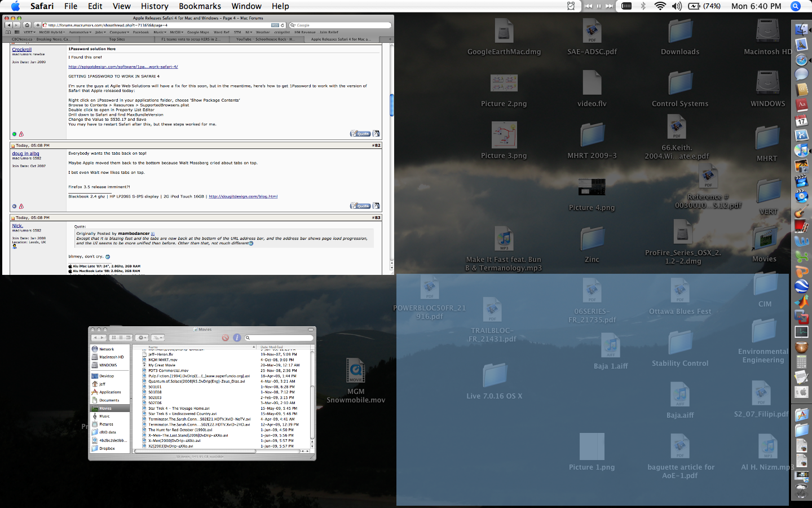Sort Finder list by Date Modified column
The height and width of the screenshot is (508, 812).
[x=283, y=347]
